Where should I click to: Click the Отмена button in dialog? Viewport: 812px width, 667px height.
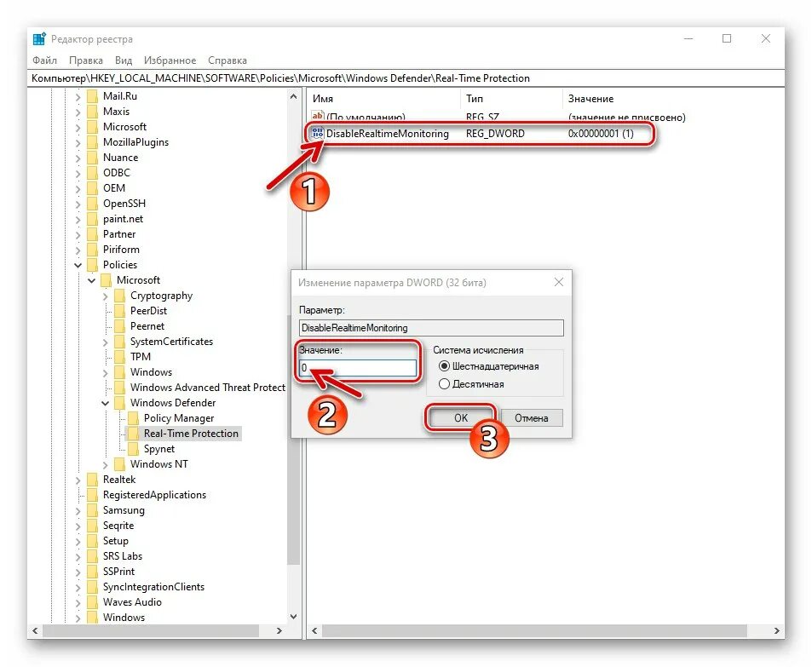(x=532, y=418)
